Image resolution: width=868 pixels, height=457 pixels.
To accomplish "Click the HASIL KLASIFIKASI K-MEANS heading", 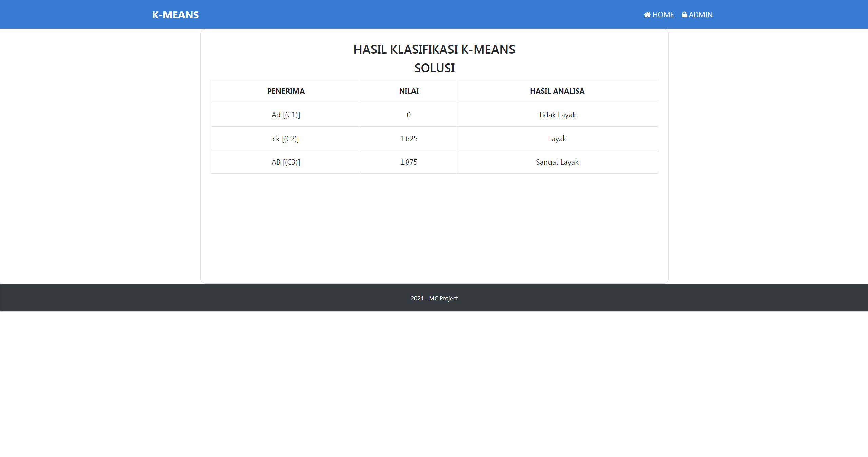I will 434,49.
